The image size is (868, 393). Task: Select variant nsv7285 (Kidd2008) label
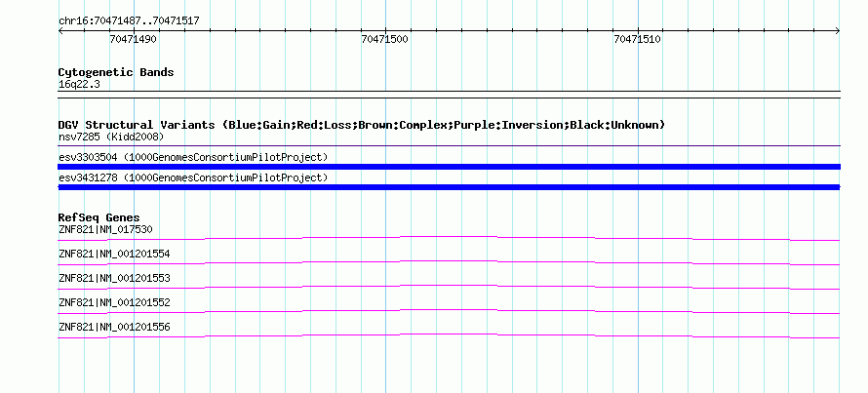click(x=111, y=137)
